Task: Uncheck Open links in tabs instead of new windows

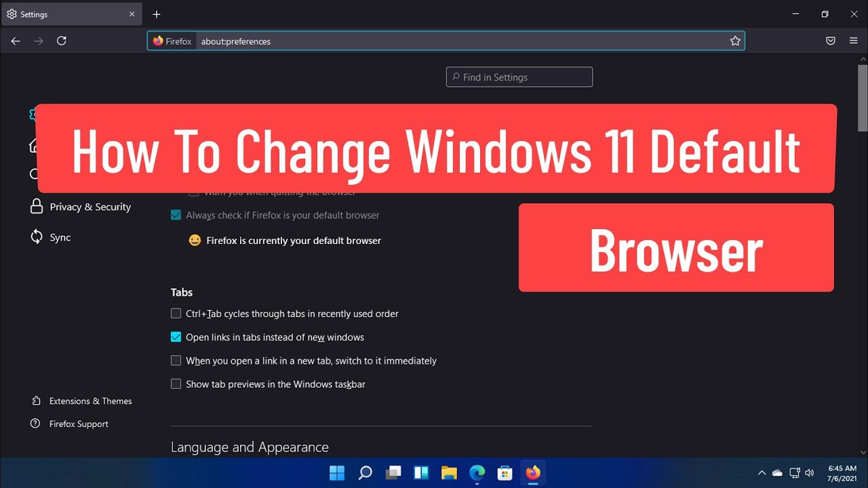Action: click(x=176, y=337)
